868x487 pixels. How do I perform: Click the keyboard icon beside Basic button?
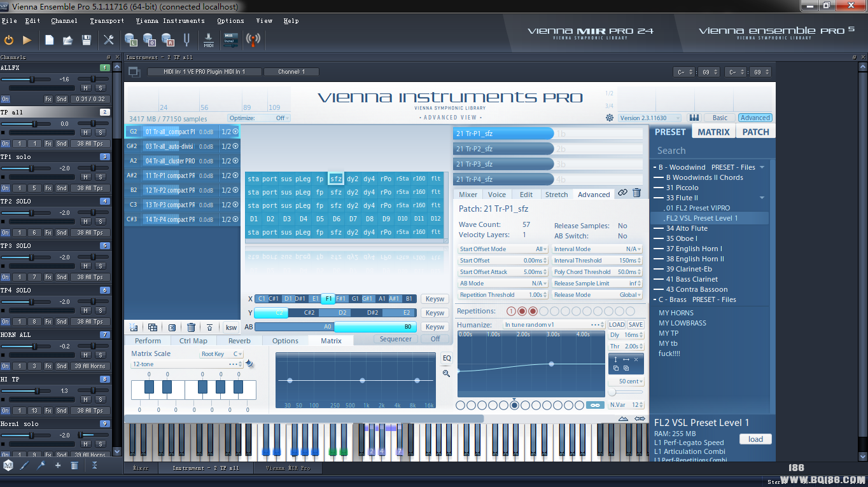pos(694,118)
